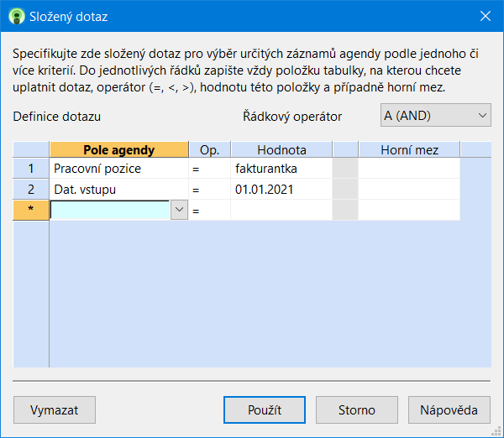Select the new row asterisk header
Viewport: 504px width, 438px height.
31,210
